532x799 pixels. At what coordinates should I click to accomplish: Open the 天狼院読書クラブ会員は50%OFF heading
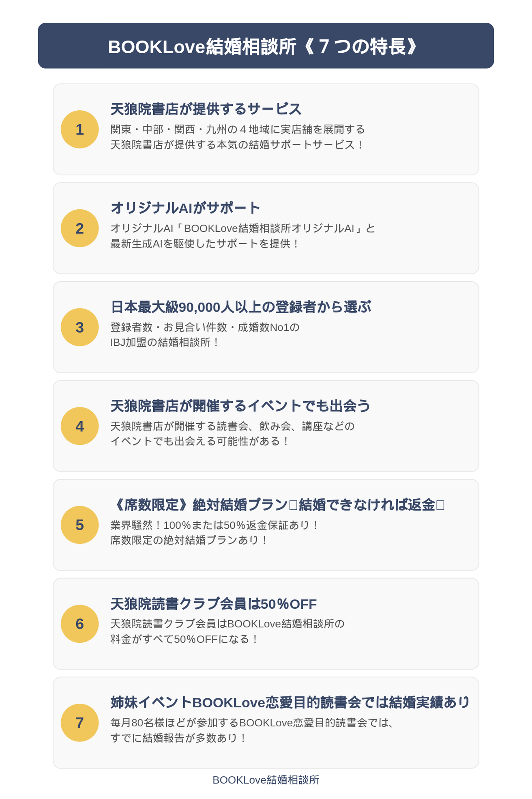[x=214, y=604]
